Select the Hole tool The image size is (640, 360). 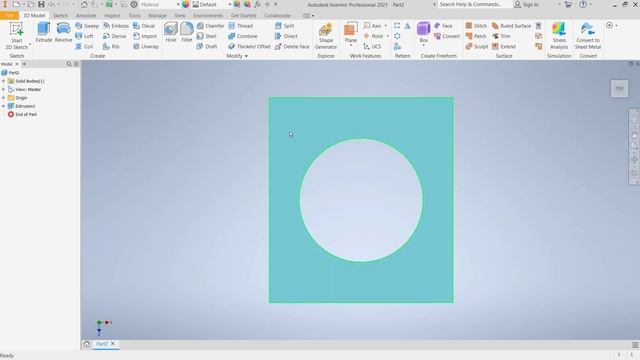tap(171, 33)
